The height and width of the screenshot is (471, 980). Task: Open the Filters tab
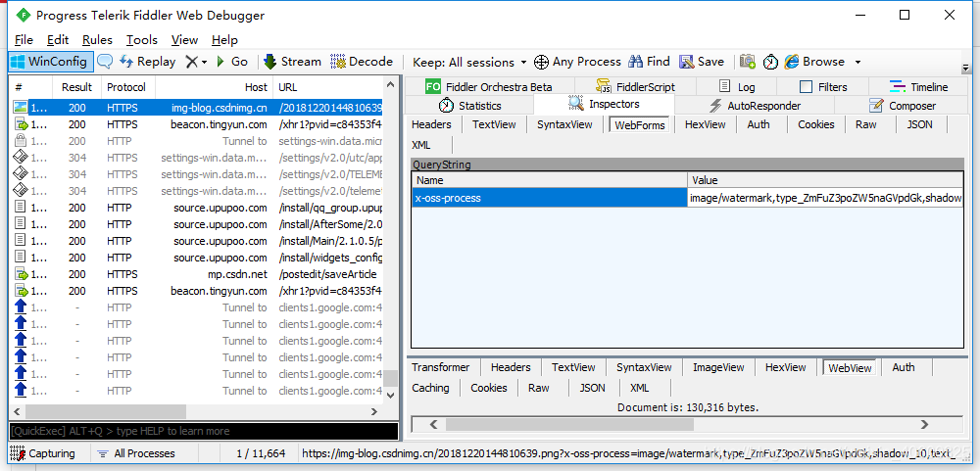[x=823, y=87]
